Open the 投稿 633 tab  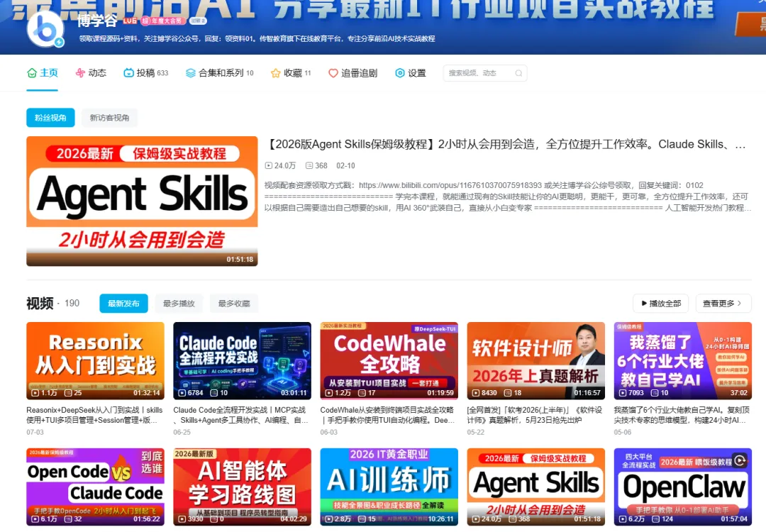point(145,73)
